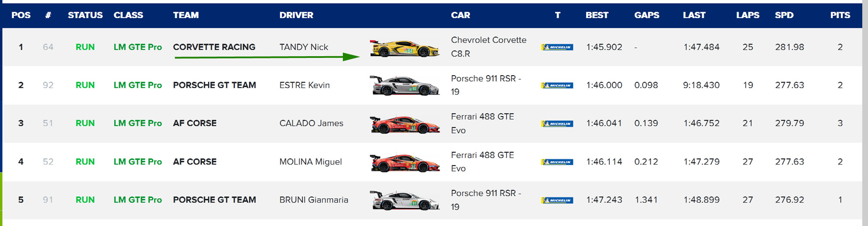Screen dimensions: 868x226
Task: Click the Michelin logo in MOLINA Miguel's row
Action: click(557, 162)
